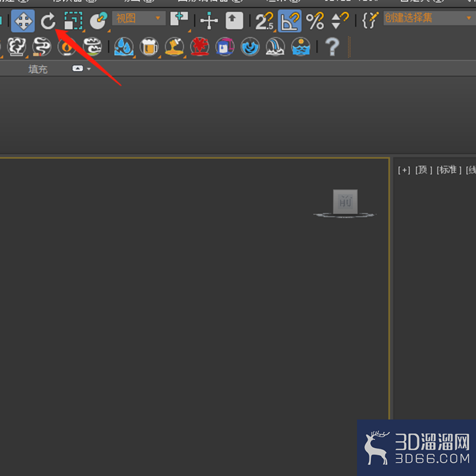The height and width of the screenshot is (476, 476).
Task: Click the waterfall preset icon
Action: (x=275, y=47)
